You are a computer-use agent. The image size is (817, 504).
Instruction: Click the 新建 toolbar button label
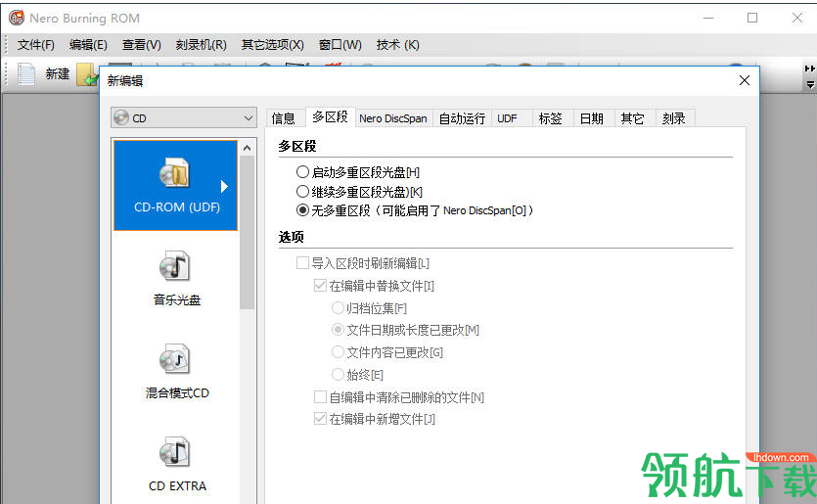[58, 74]
